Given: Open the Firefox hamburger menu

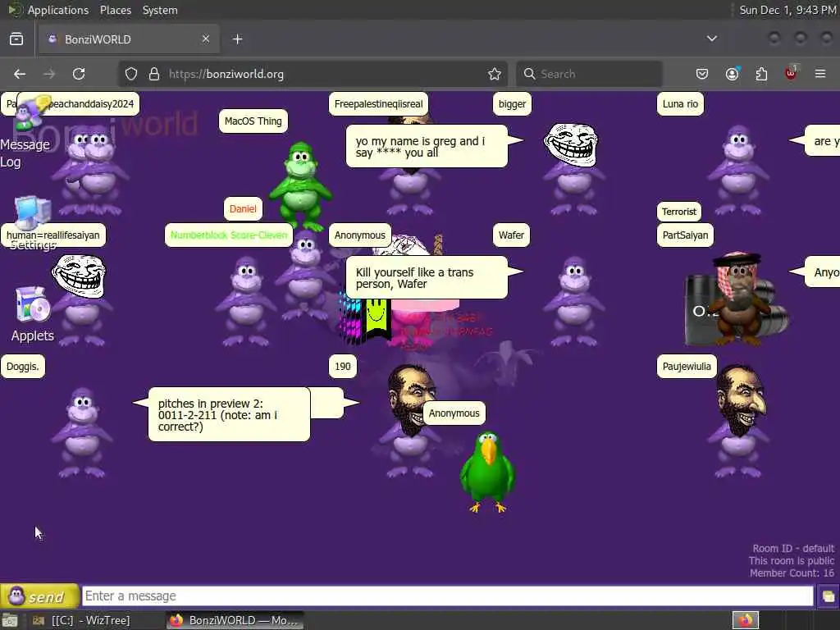Looking at the screenshot, I should 820,73.
